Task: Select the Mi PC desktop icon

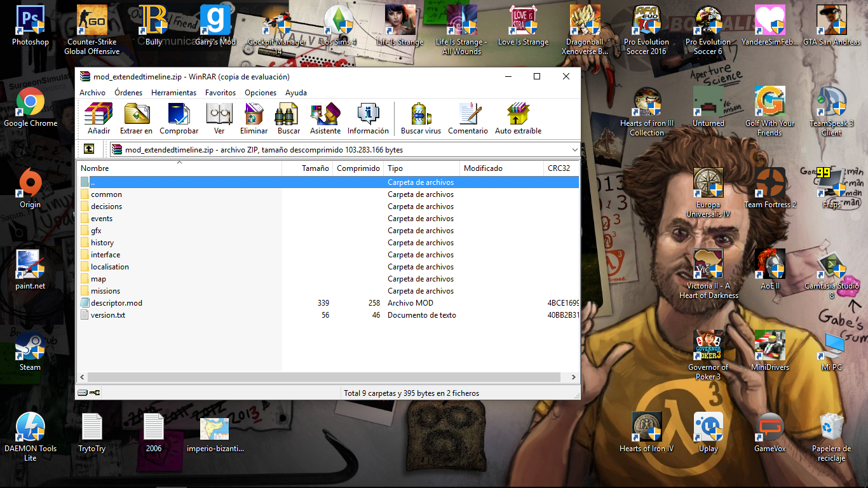Action: point(831,351)
